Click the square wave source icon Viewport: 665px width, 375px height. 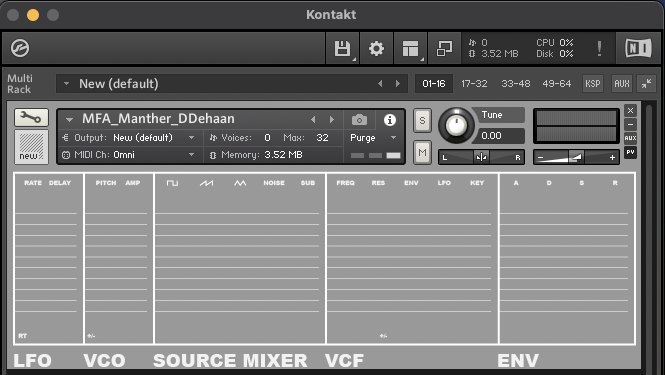[x=172, y=183]
